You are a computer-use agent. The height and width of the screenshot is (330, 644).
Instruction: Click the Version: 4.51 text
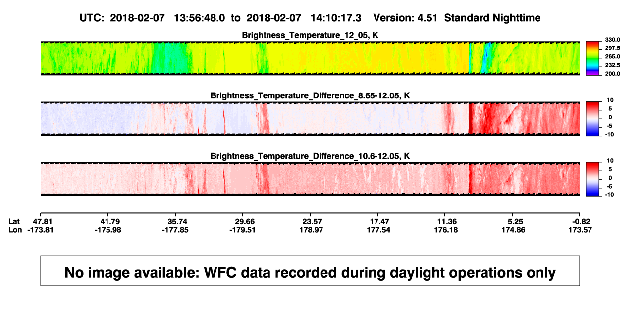tap(406, 18)
